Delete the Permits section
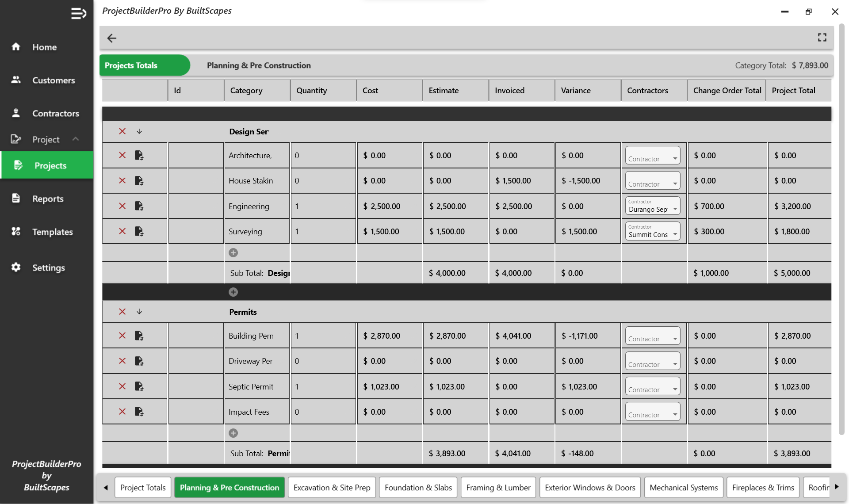 pyautogui.click(x=122, y=312)
